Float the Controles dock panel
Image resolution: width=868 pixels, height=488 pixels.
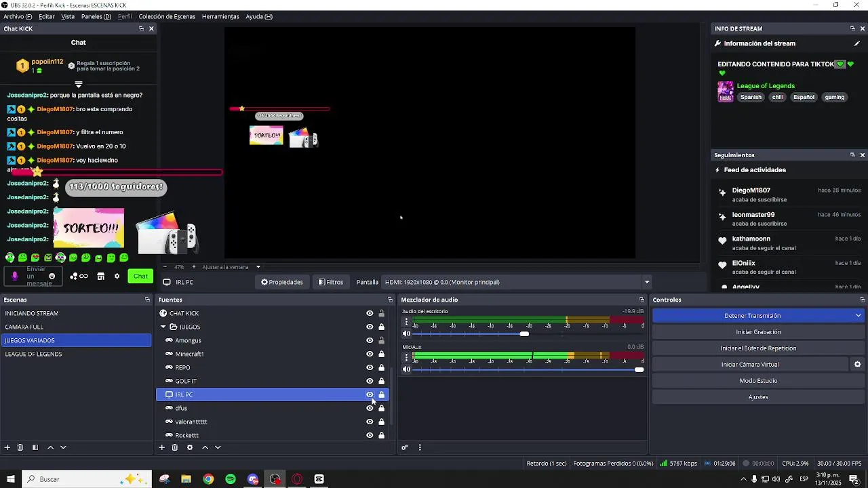[x=862, y=300]
